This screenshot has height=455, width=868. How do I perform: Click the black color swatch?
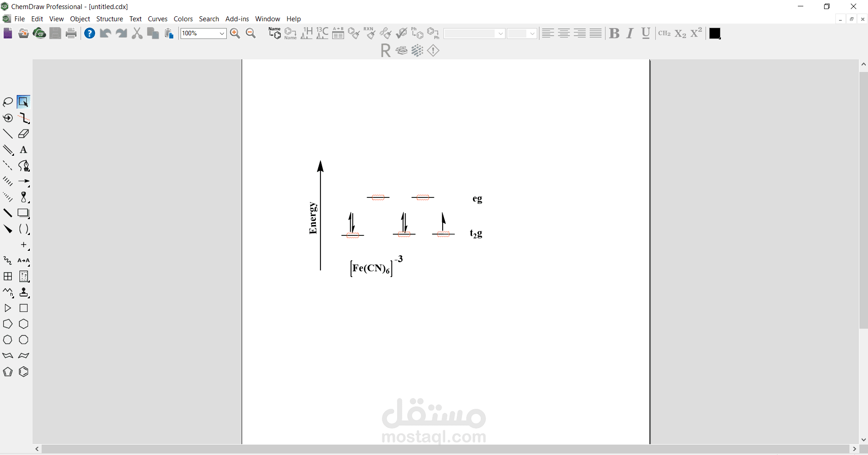click(x=715, y=34)
